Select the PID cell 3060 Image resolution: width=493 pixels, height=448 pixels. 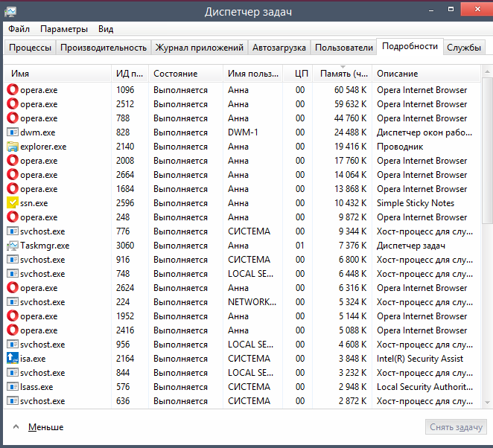coord(125,246)
